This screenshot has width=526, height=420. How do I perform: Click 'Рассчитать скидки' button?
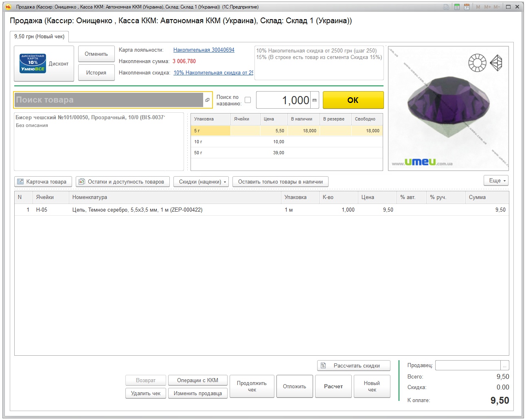(x=353, y=365)
